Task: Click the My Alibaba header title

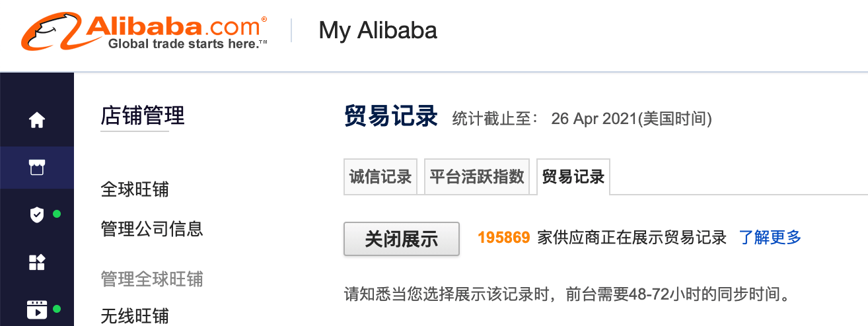Action: pyautogui.click(x=377, y=30)
